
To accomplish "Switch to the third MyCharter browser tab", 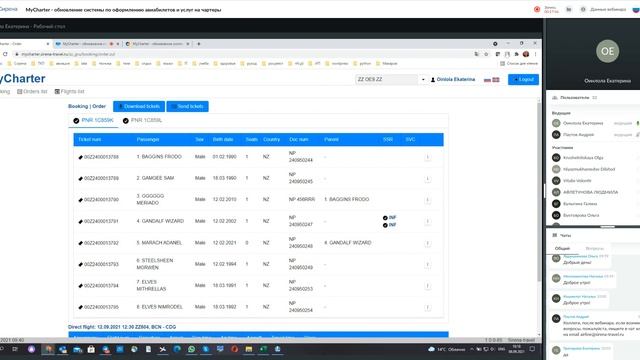I will click(157, 44).
